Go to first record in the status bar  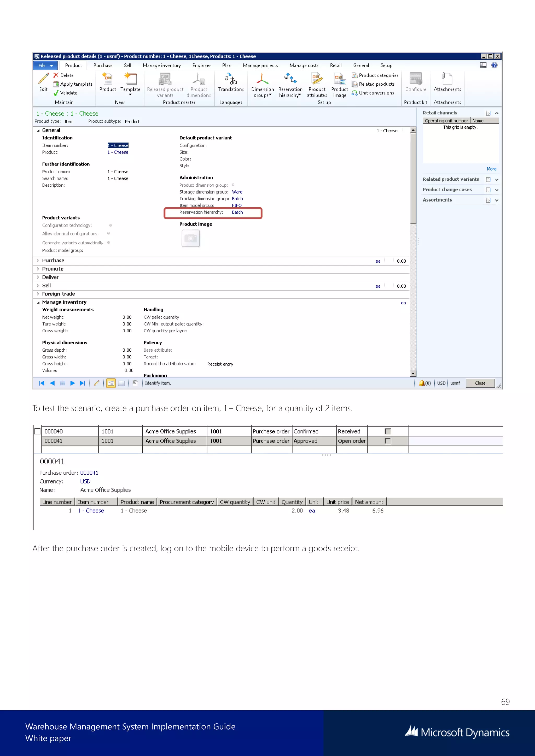pyautogui.click(x=42, y=383)
